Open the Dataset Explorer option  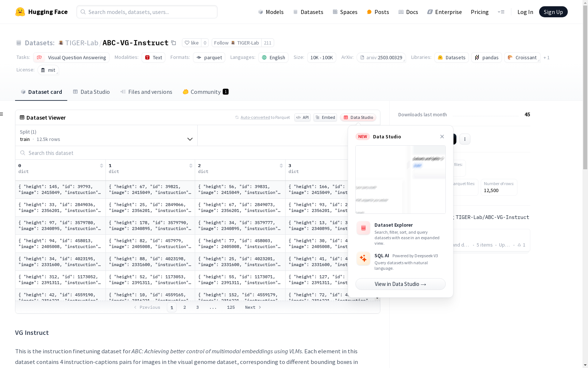point(401,234)
